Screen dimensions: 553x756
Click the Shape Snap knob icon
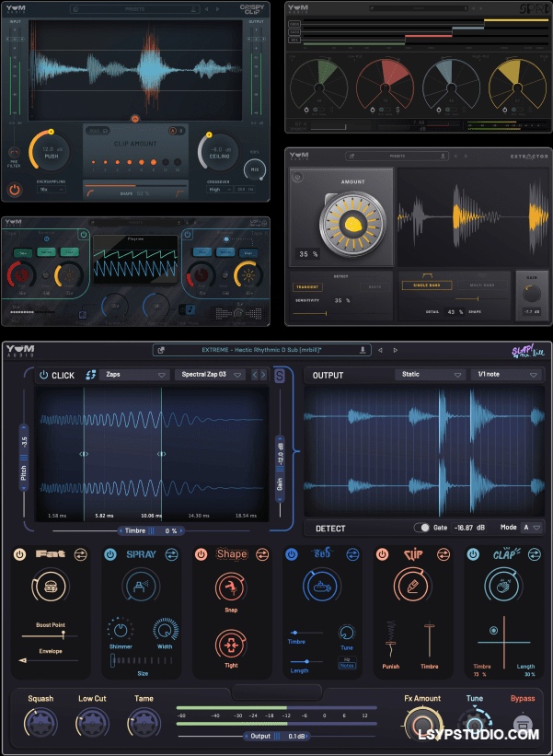point(231,587)
